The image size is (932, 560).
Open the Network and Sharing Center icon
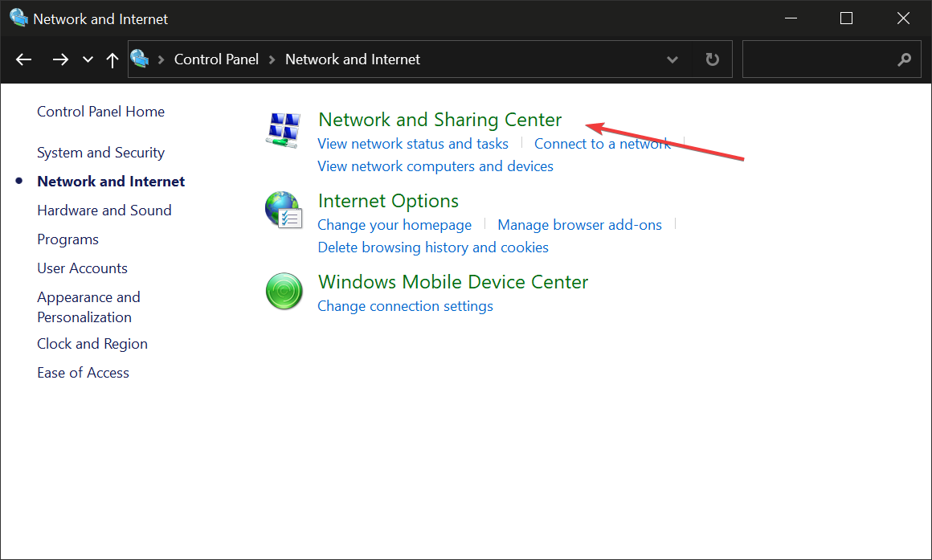(x=284, y=129)
